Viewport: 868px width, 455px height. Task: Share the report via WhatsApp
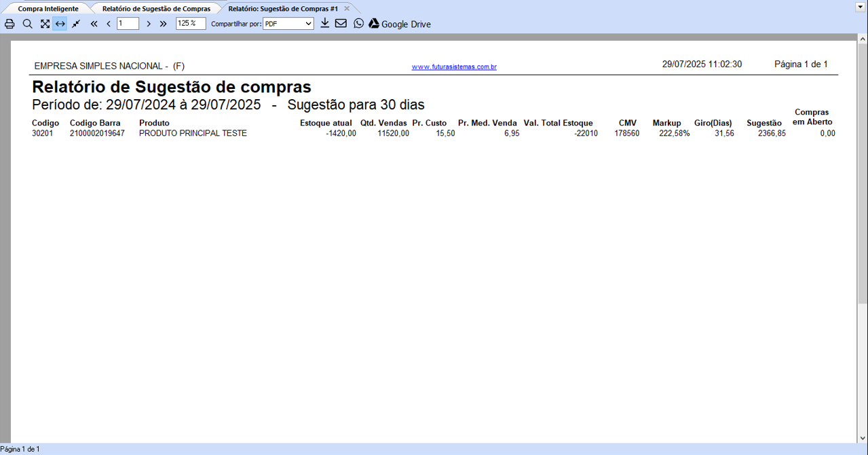pyautogui.click(x=359, y=23)
